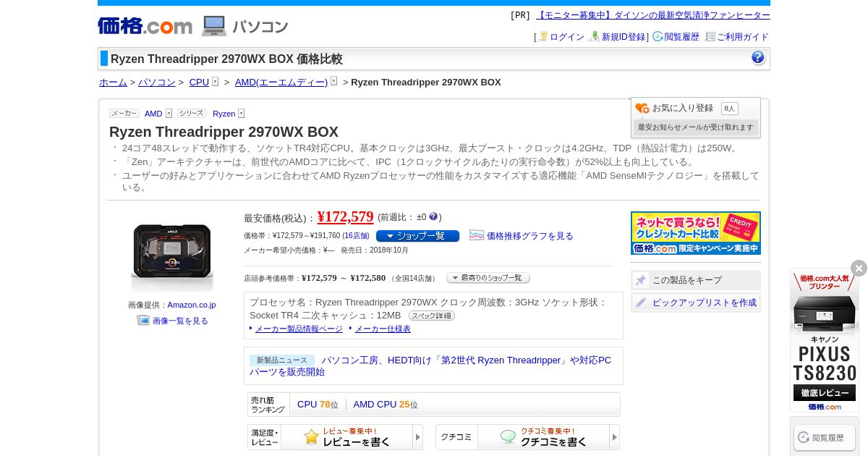This screenshot has width=868, height=456.
Task: Expand the CPU breadcrumb dropdown arrow
Action: click(215, 82)
